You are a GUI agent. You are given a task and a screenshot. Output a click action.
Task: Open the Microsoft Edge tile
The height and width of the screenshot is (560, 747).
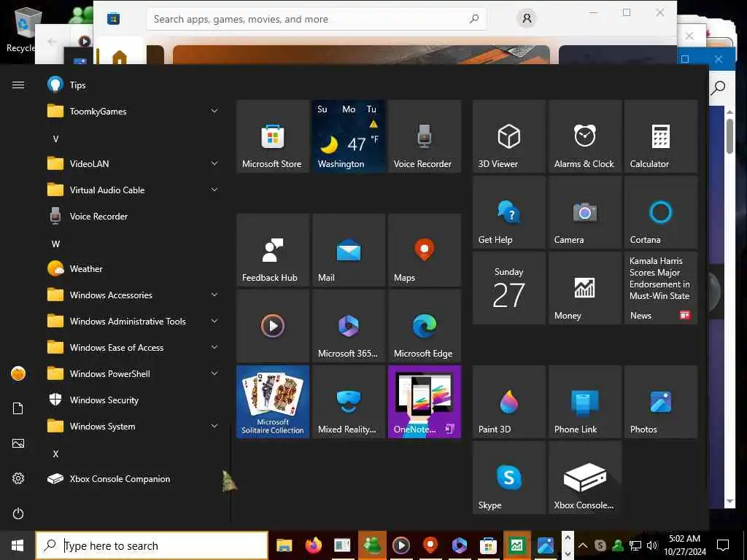click(425, 326)
